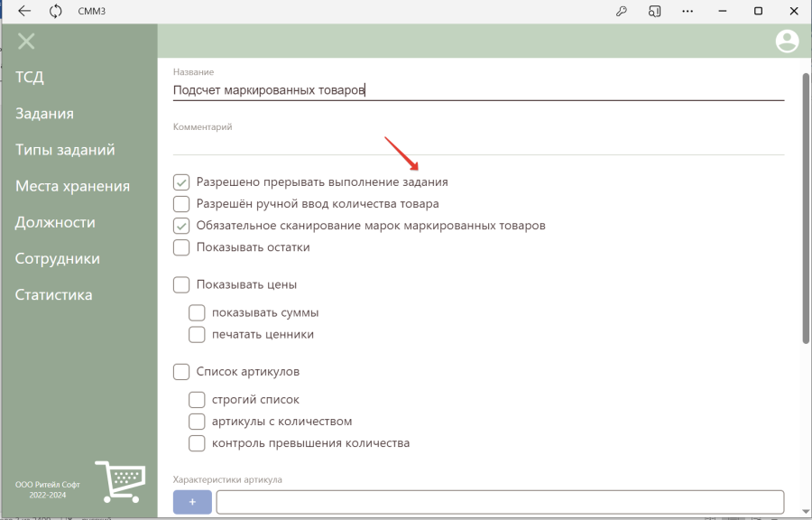Open the Задания menu section
The image size is (812, 520).
44,114
